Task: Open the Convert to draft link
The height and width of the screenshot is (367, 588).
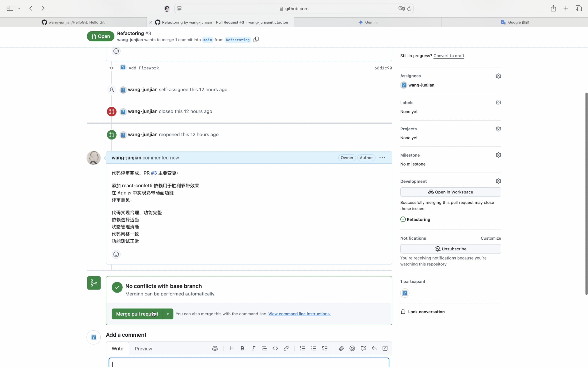Action: coord(449,56)
